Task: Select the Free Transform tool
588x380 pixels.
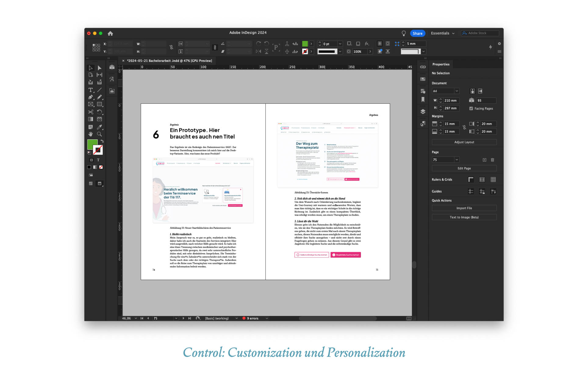Action: pyautogui.click(x=99, y=112)
